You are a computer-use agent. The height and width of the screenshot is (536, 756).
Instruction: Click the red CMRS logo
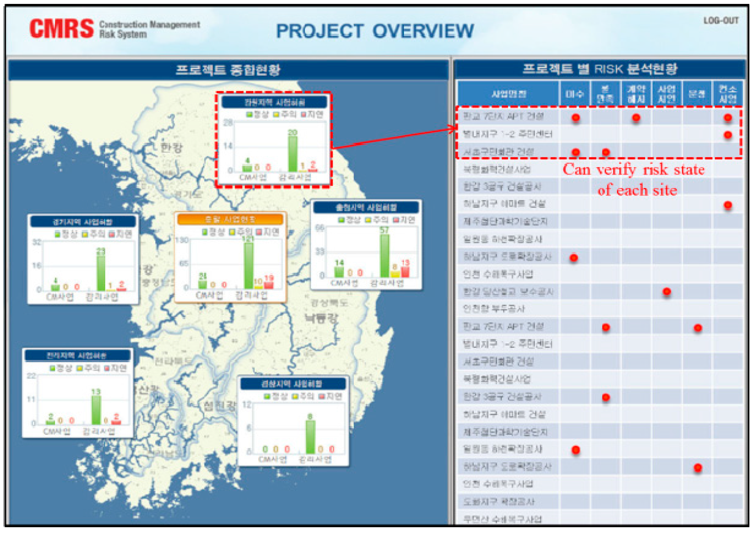pos(62,29)
